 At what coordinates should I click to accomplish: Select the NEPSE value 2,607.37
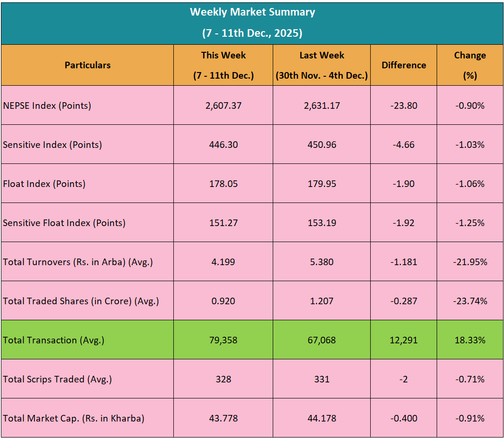pyautogui.click(x=223, y=105)
